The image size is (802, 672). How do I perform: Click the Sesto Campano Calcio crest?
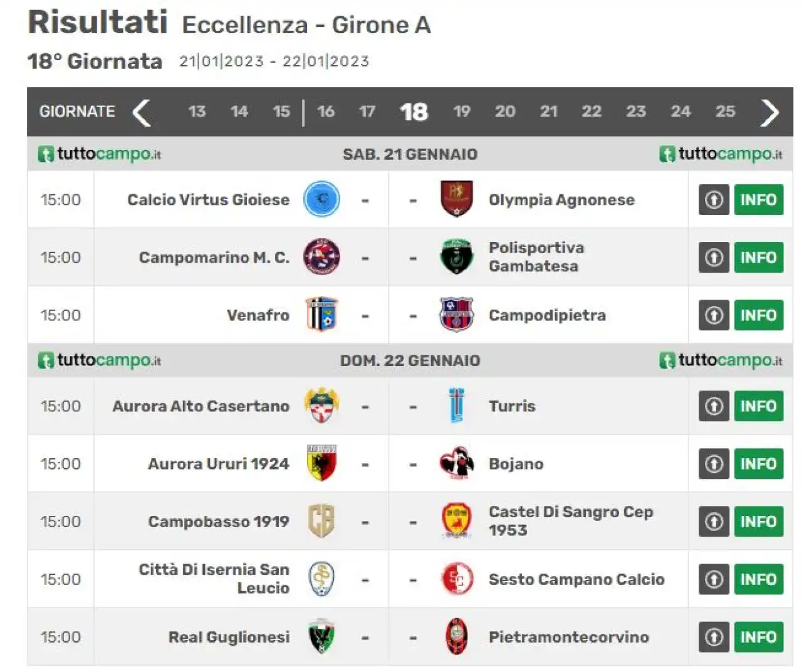click(457, 579)
